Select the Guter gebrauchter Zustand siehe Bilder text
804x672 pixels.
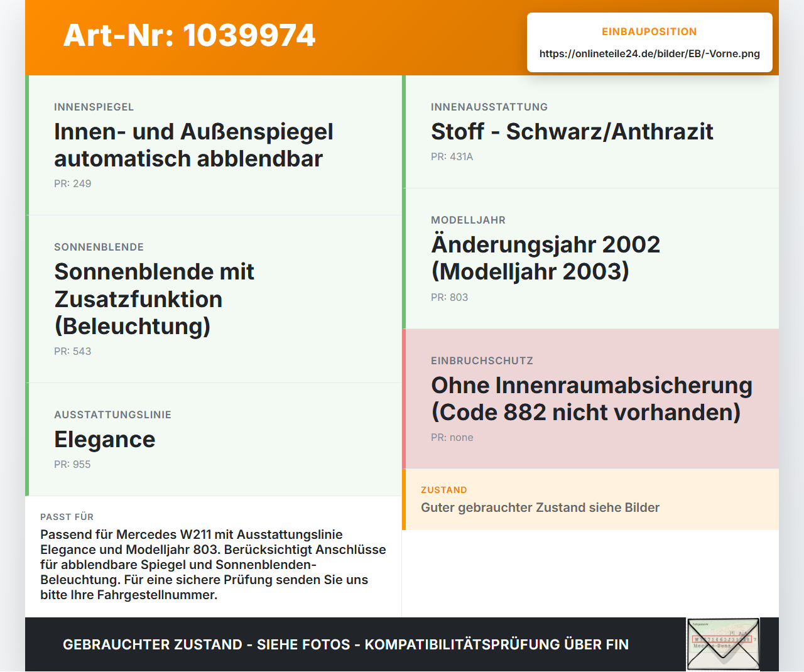click(x=540, y=507)
